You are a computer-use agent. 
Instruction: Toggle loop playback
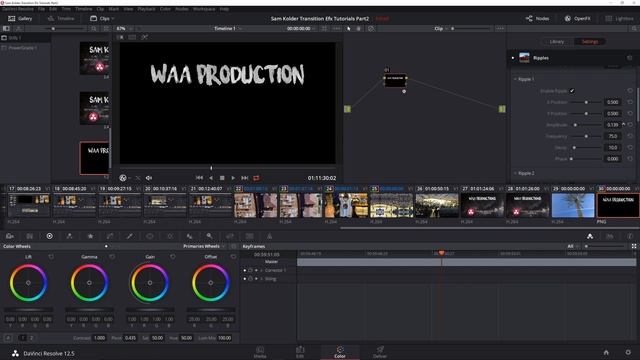click(256, 178)
